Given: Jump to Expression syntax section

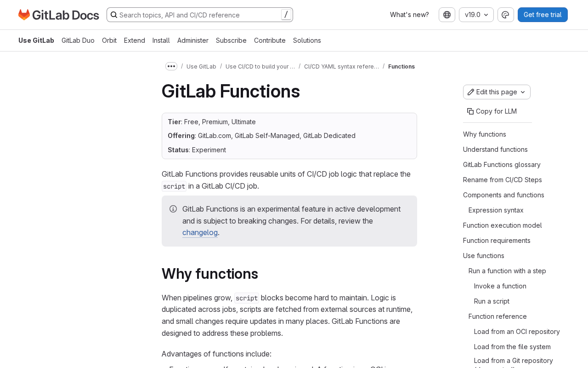Looking at the screenshot, I should pyautogui.click(x=496, y=210).
